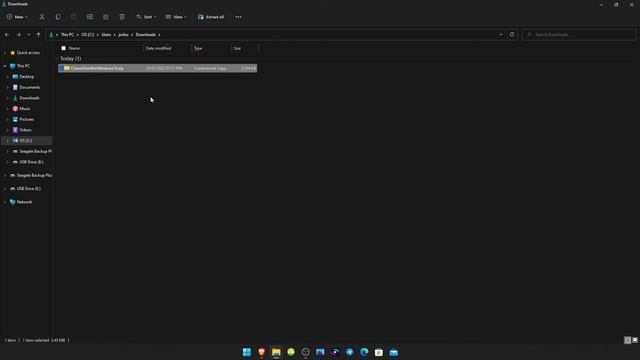Click the Cut scissors icon in toolbar
640x360 pixels.
tap(42, 17)
